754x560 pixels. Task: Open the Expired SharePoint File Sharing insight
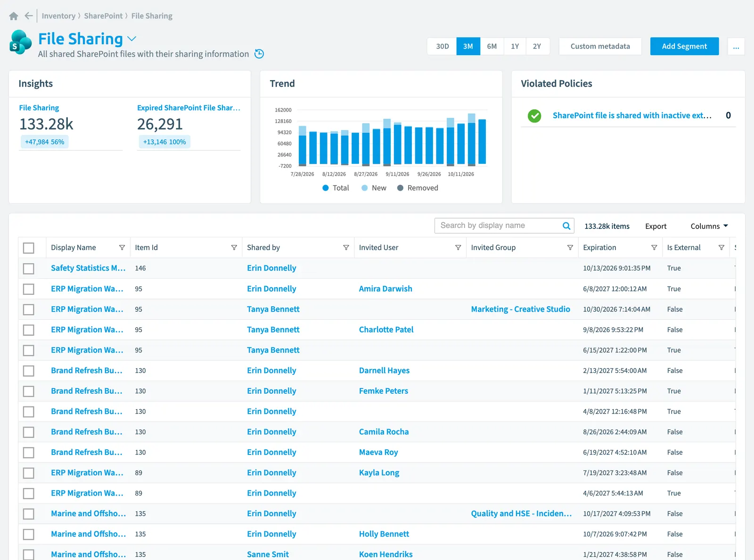click(188, 108)
